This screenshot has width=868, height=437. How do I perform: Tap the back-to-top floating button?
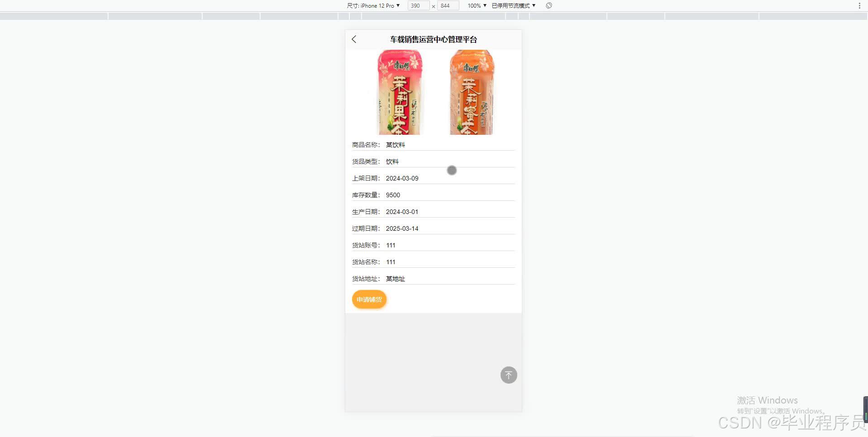point(509,375)
